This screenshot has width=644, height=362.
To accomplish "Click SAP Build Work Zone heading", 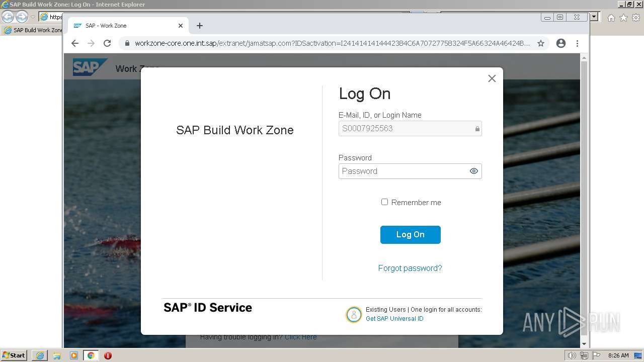I will coord(235,130).
